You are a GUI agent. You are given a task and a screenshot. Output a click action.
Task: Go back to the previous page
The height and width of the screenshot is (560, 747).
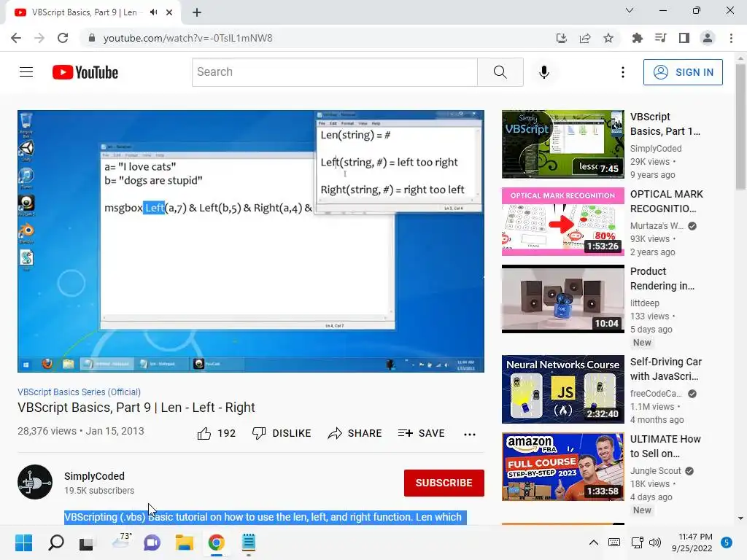16,38
